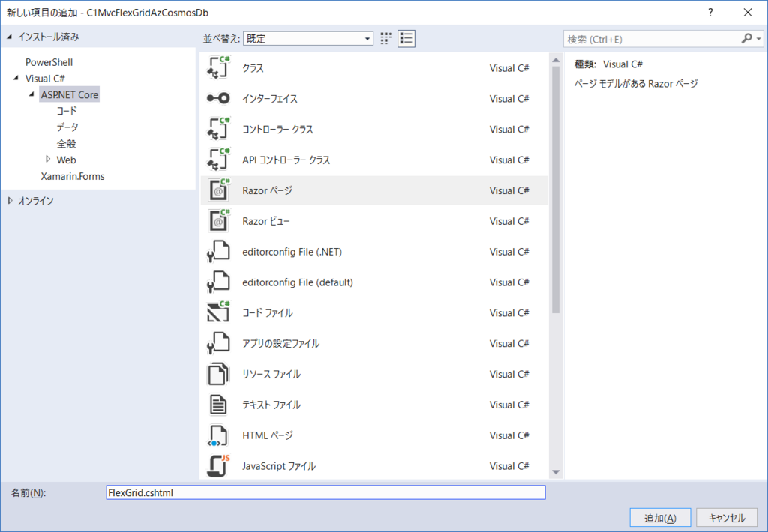Click the アプリの設定ファイル icon
Screen dimensions: 768x532
point(218,343)
